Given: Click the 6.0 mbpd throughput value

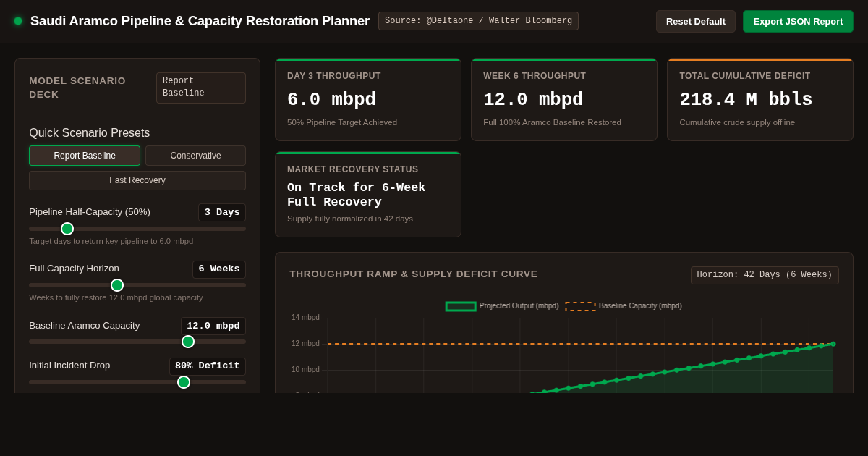Looking at the screenshot, I should [x=331, y=100].
